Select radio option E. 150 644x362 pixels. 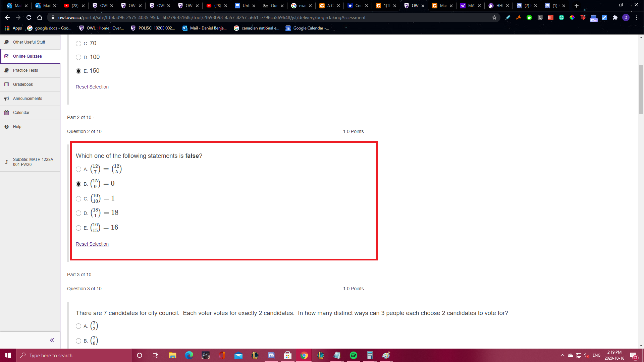pos(78,71)
